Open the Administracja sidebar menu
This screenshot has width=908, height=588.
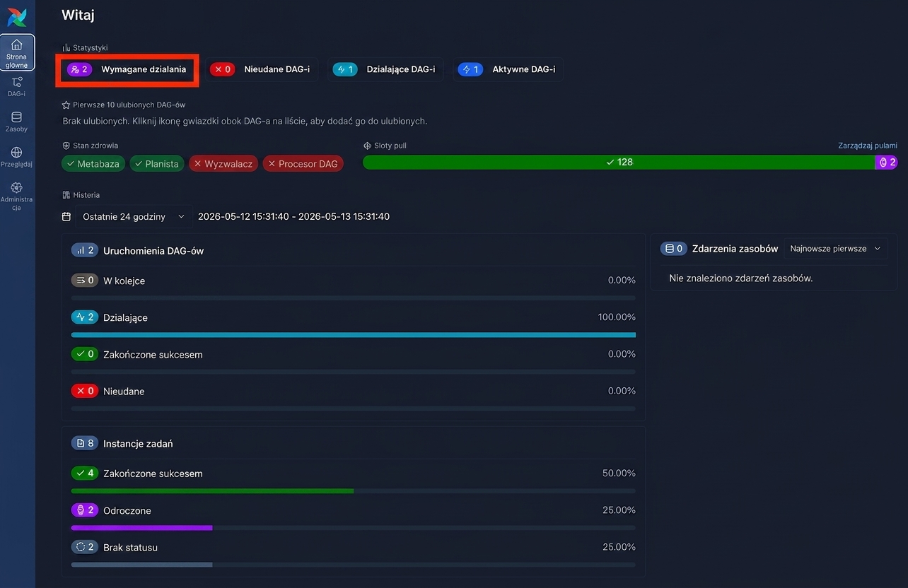click(x=17, y=196)
